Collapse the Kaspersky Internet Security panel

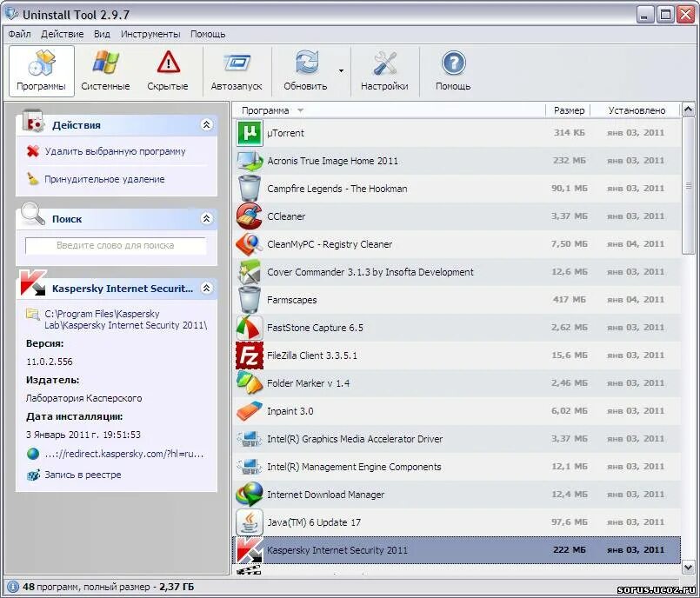pyautogui.click(x=207, y=288)
